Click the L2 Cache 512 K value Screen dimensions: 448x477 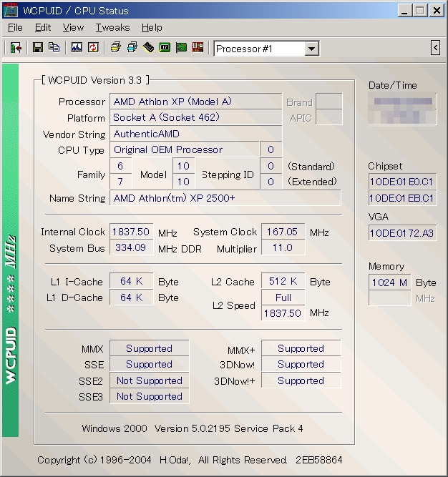(283, 281)
